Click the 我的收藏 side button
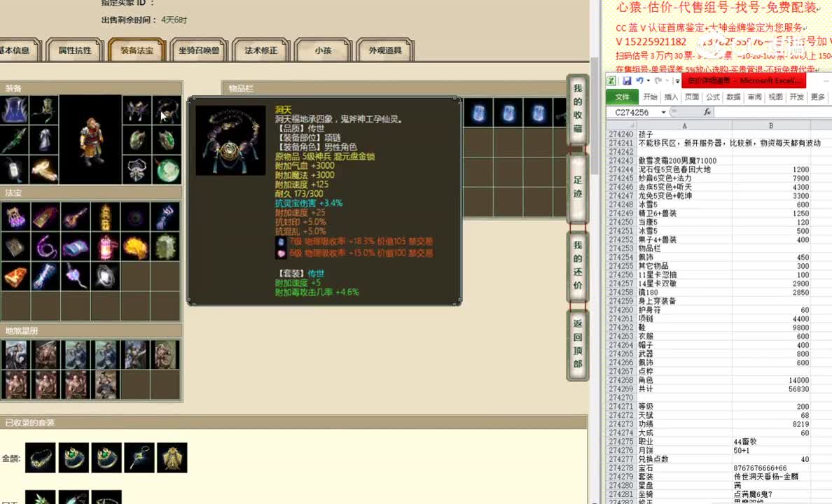This screenshot has width=832, height=504. 578,108
